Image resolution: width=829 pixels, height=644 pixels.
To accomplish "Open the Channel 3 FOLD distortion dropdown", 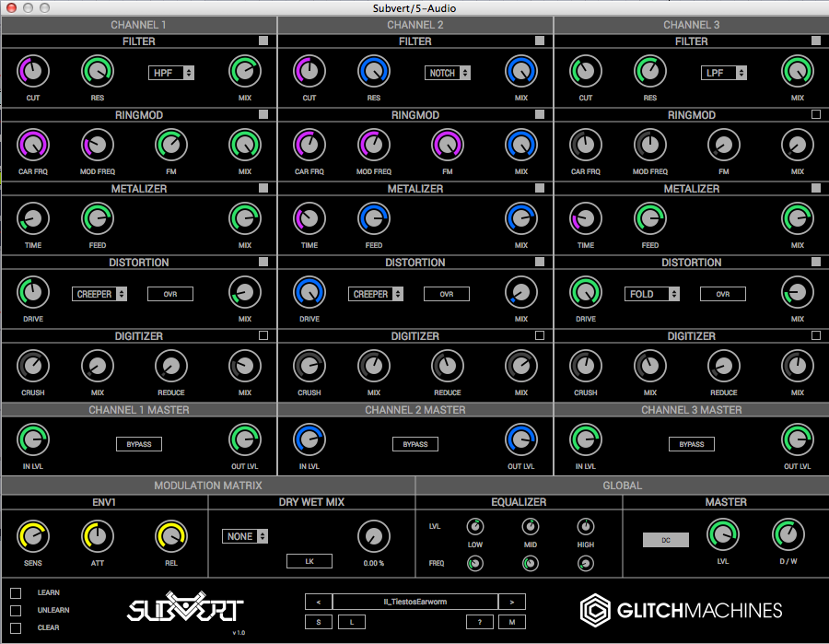I will (652, 294).
